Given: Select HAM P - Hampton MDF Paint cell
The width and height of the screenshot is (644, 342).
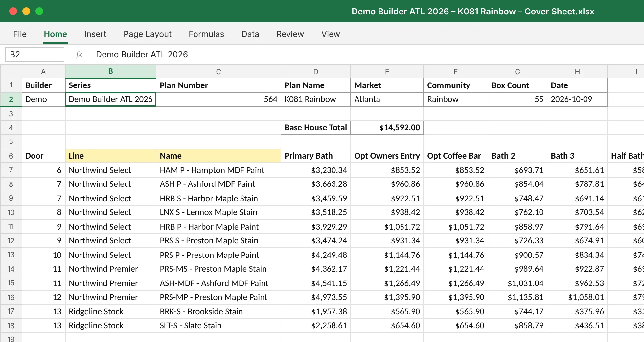Looking at the screenshot, I should pyautogui.click(x=218, y=170).
